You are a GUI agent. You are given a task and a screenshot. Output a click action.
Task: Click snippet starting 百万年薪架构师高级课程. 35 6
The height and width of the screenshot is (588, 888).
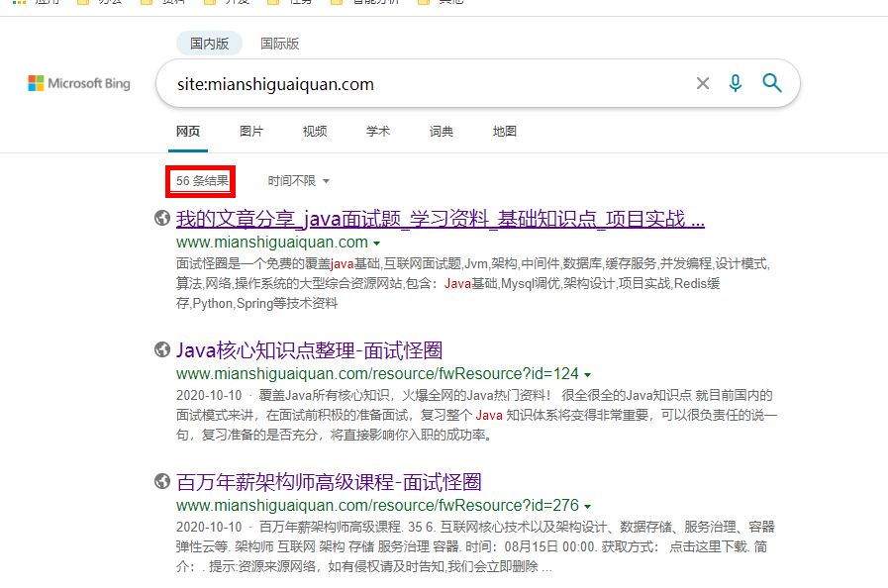[x=475, y=546]
